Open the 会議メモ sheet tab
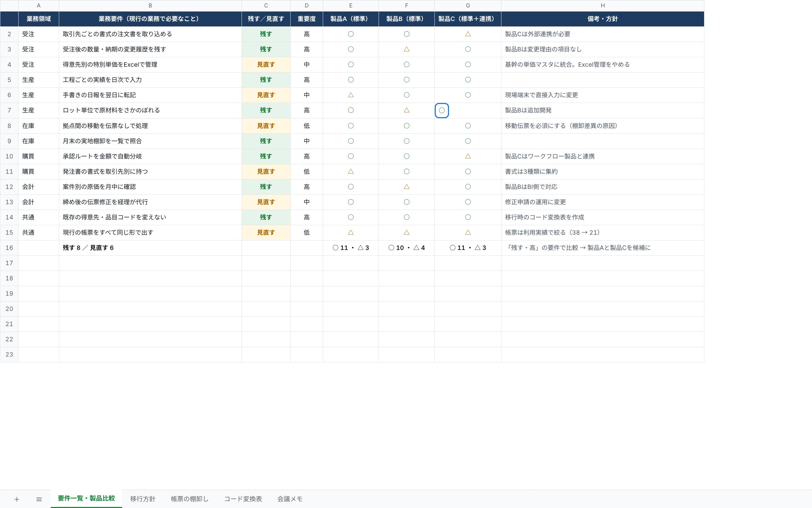Screen dimensions: 812x508 [290, 499]
